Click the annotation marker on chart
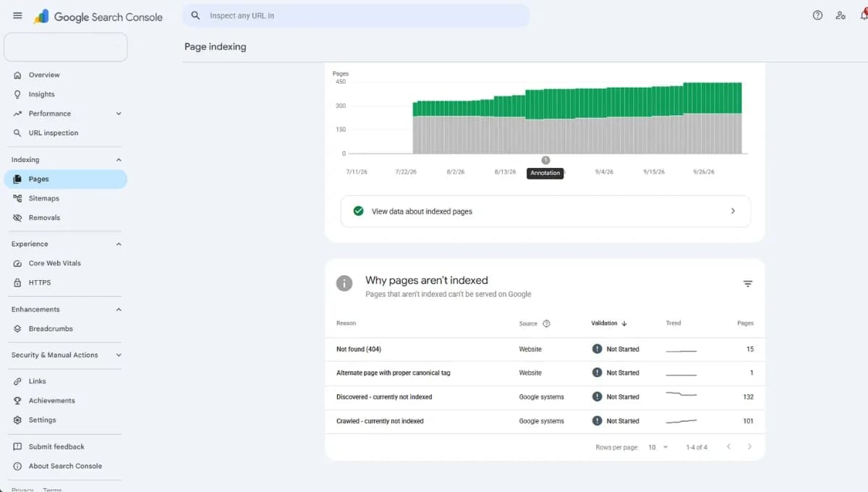Viewport: 868px width, 492px height. tap(545, 160)
